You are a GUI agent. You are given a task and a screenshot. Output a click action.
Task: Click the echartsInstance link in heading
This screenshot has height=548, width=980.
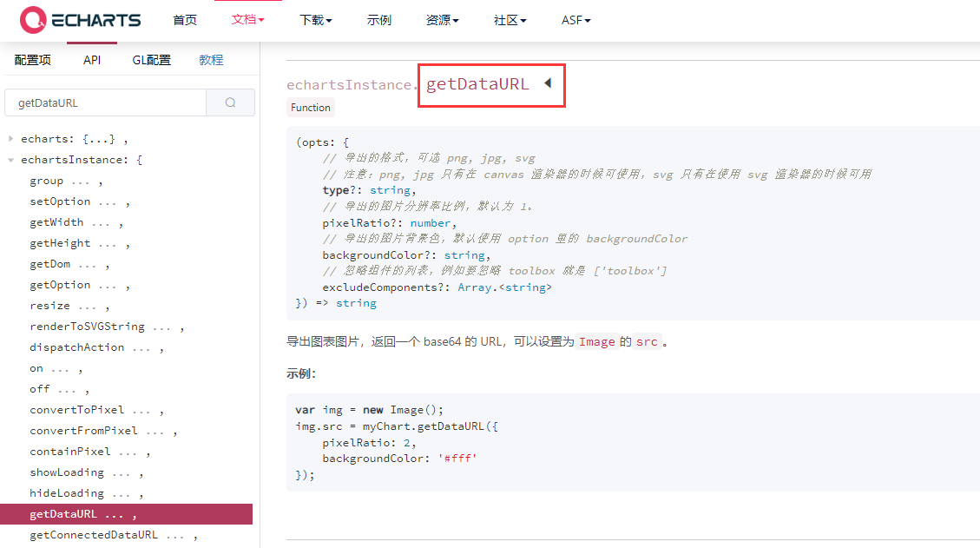click(x=349, y=84)
